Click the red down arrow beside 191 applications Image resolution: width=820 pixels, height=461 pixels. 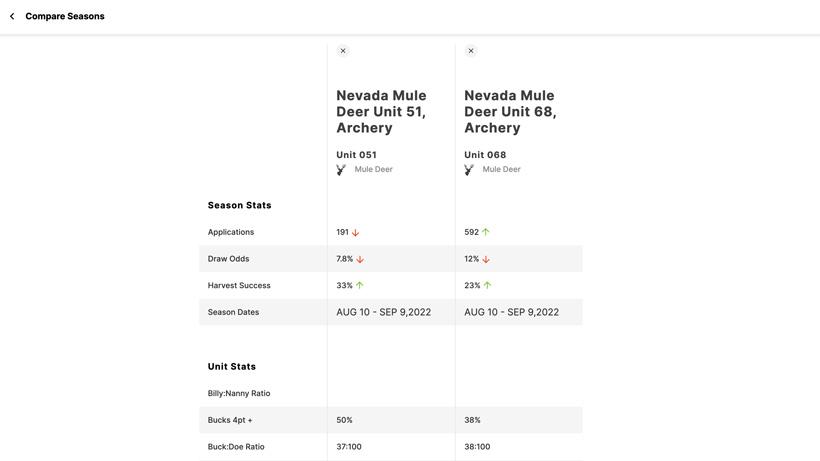pos(356,233)
